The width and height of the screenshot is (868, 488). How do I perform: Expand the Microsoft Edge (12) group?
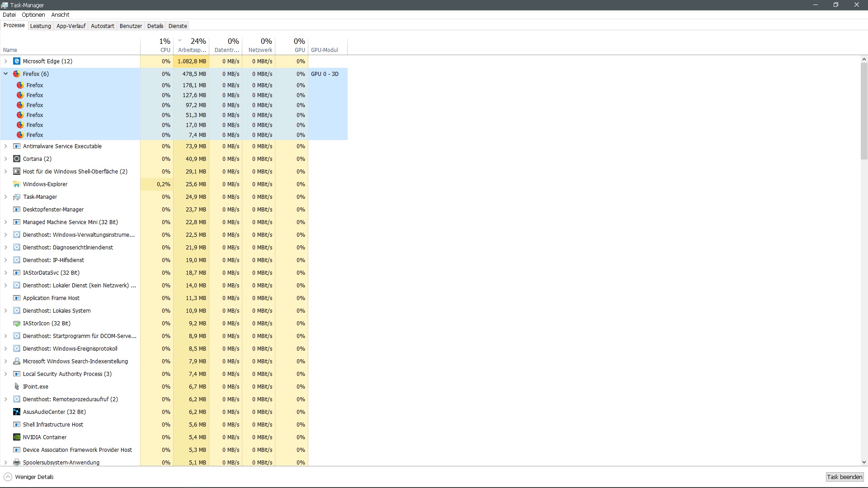[x=6, y=61]
